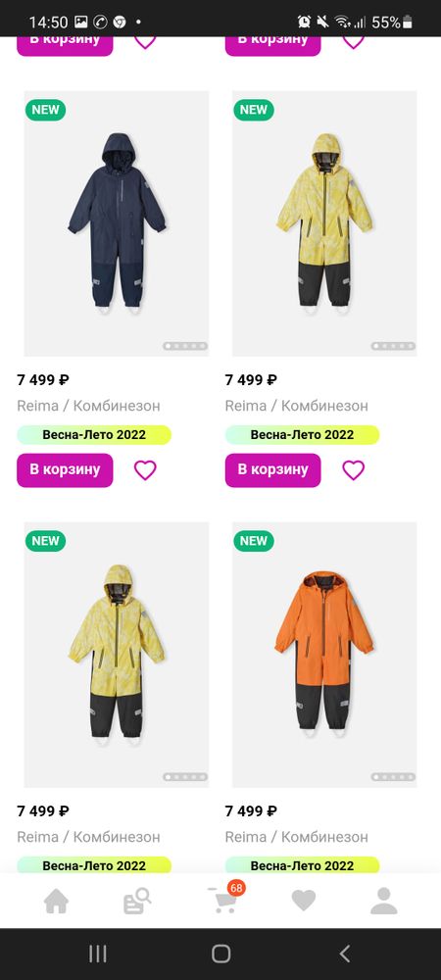Tap partially visible heart at top left
Screen dimensions: 441x980
(146, 41)
